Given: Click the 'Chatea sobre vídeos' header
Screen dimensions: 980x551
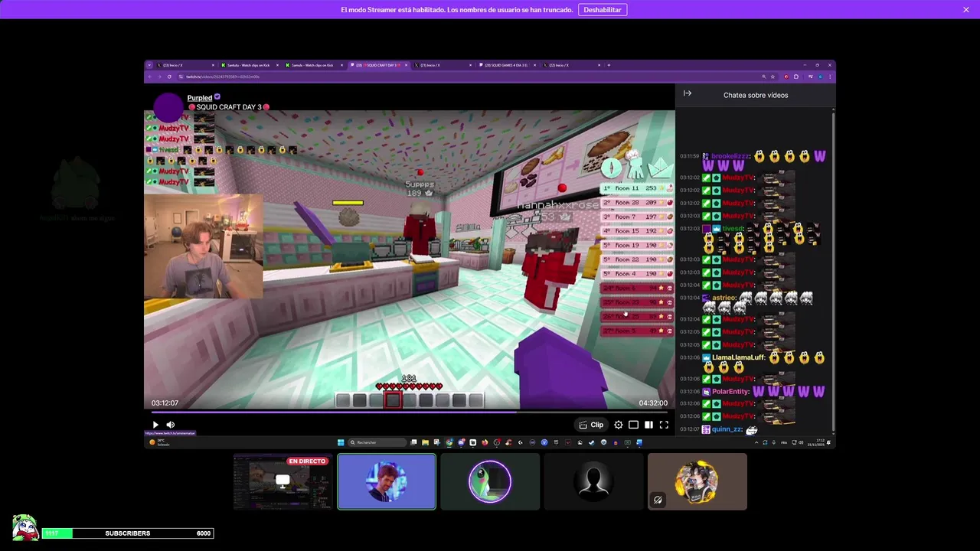Looking at the screenshot, I should [x=756, y=96].
